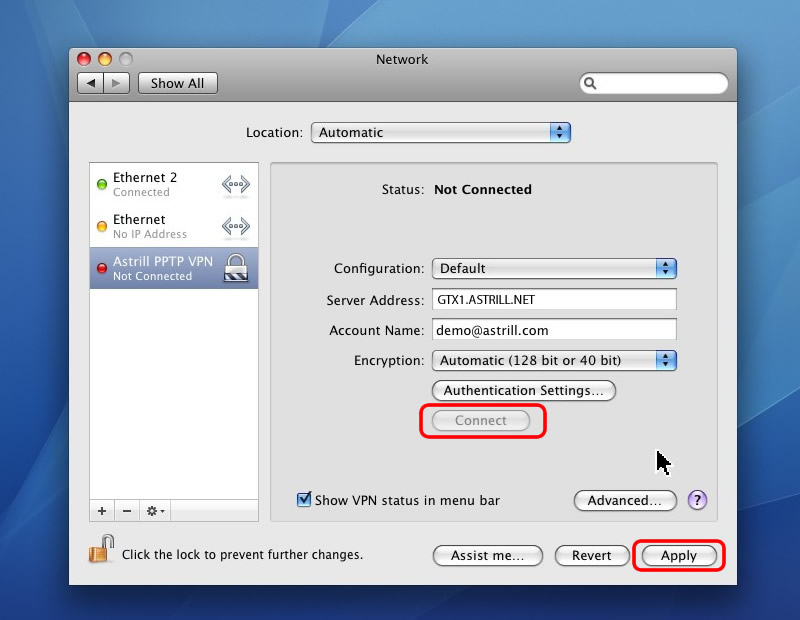Click the minus button to remove service
The image size is (800, 620).
[x=127, y=511]
